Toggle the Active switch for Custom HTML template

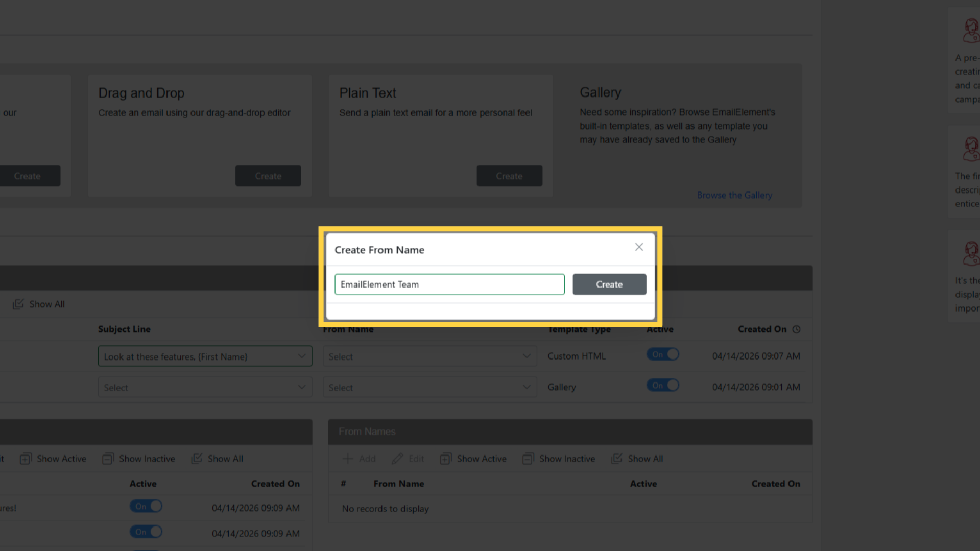tap(662, 354)
